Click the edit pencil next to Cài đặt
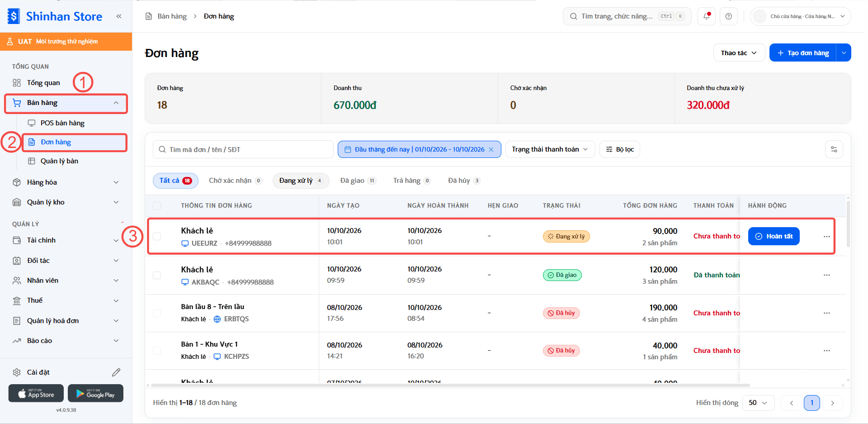 pos(116,372)
